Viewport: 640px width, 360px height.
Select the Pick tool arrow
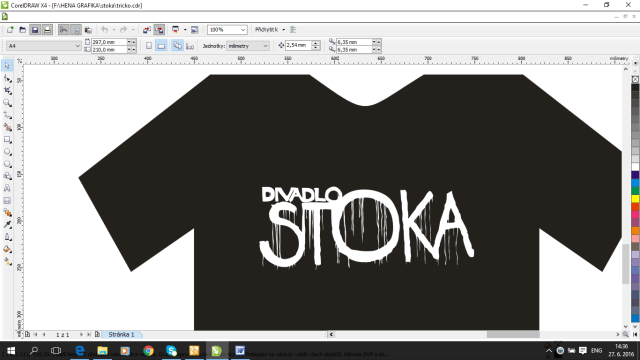click(x=7, y=66)
